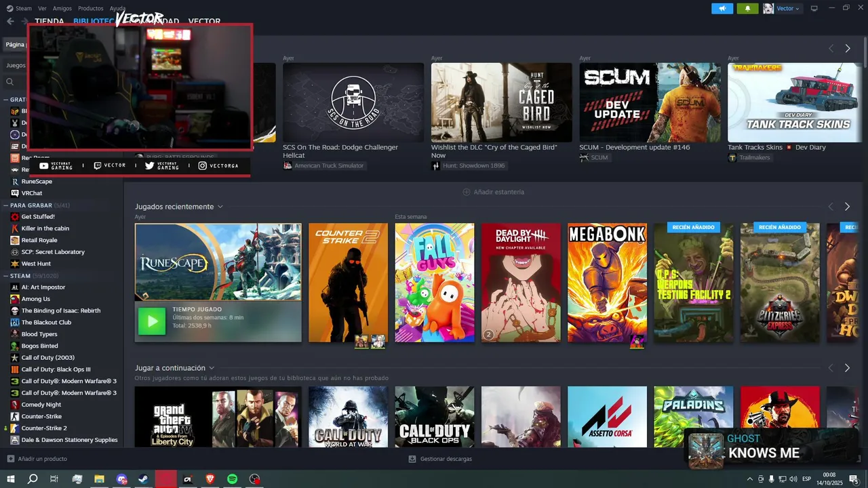The width and height of the screenshot is (868, 488).
Task: Click the Among Us sidebar game icon
Action: 15,299
